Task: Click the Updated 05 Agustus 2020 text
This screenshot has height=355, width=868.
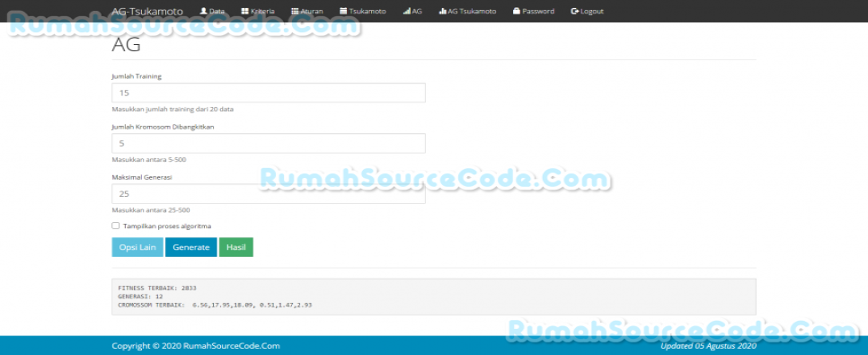Action: pyautogui.click(x=709, y=346)
